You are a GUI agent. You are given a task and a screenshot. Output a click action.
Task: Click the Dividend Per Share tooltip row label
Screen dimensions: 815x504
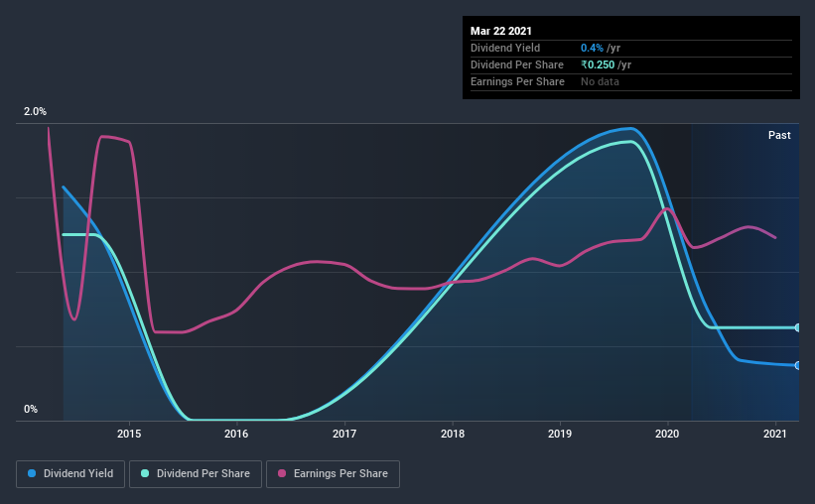[516, 64]
